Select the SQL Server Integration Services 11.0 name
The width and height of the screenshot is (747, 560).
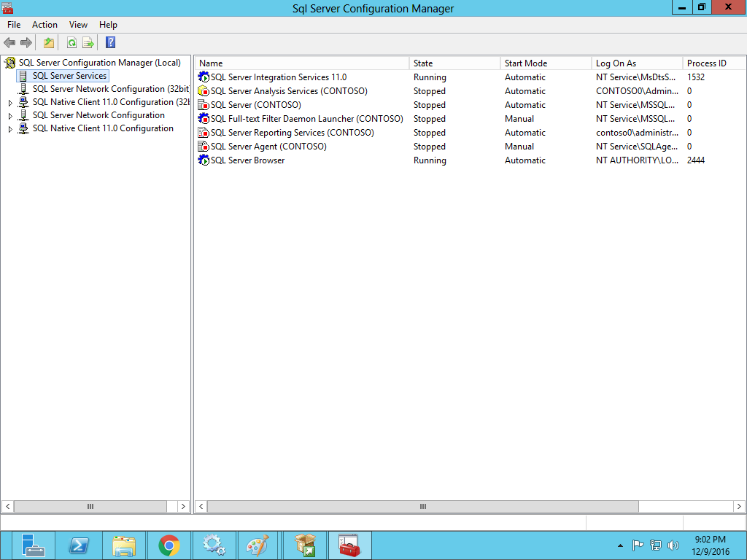click(279, 77)
